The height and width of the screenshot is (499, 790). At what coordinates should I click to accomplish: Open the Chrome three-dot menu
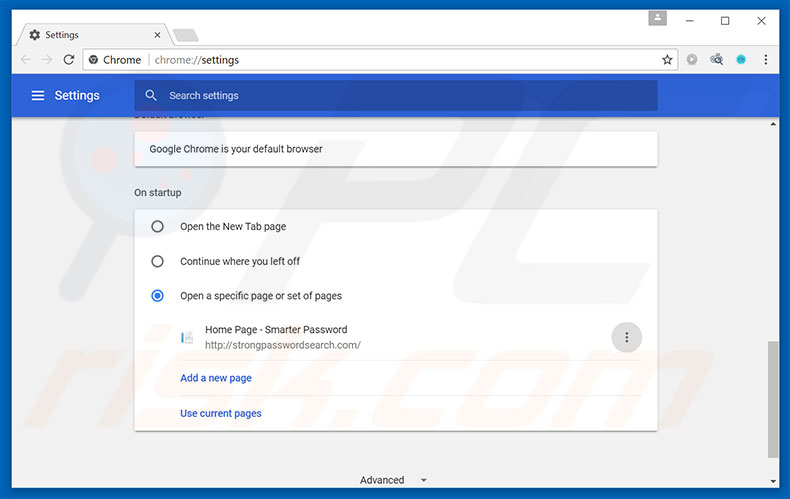pyautogui.click(x=765, y=59)
